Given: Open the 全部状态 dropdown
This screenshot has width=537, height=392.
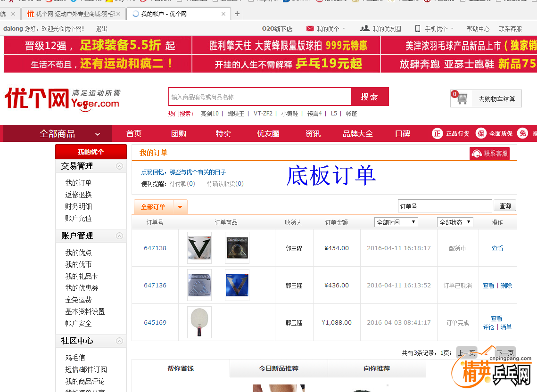Looking at the screenshot, I should [455, 222].
